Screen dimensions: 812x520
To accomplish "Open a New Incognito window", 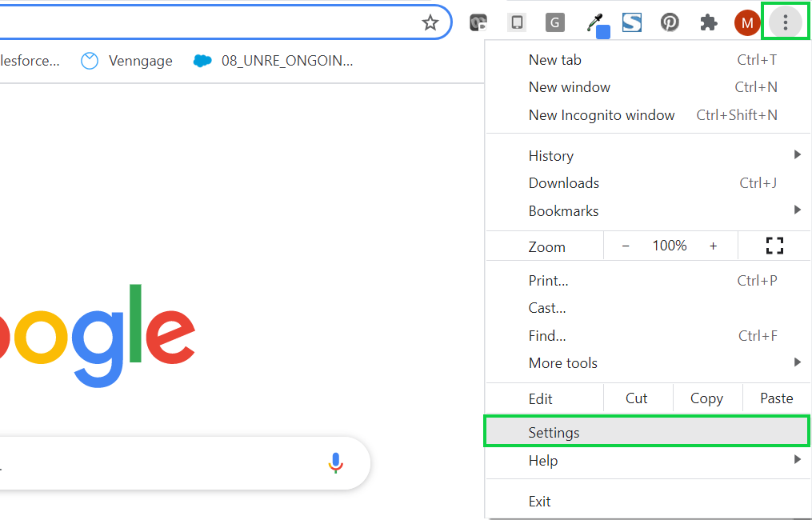I will click(x=647, y=115).
